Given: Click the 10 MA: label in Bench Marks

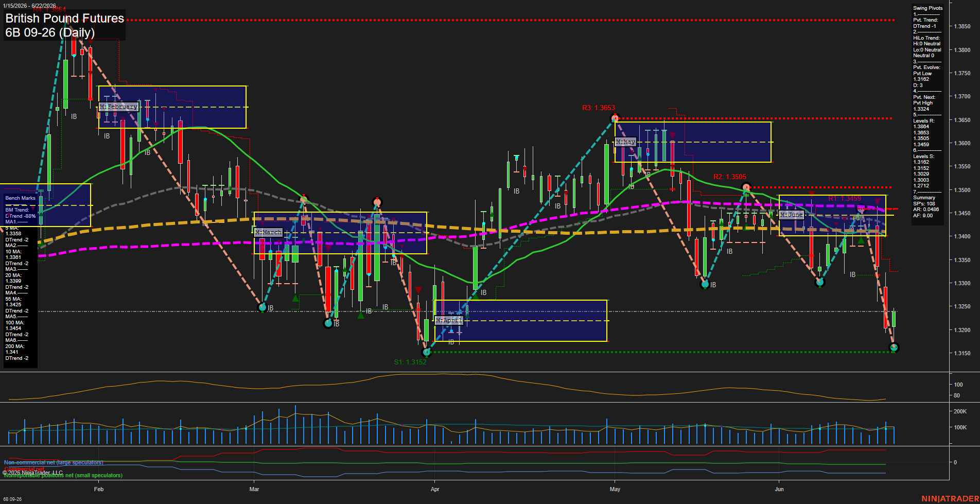Looking at the screenshot, I should pos(13,252).
